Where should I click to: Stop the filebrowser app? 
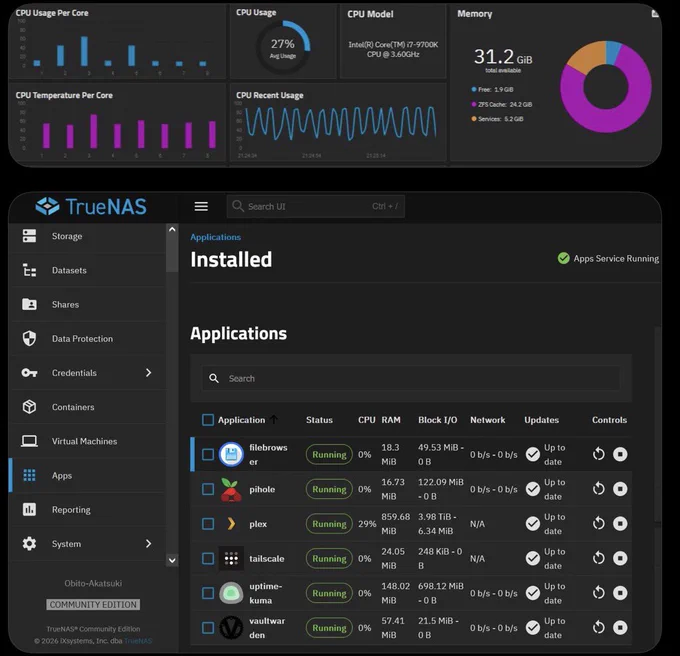[620, 454]
